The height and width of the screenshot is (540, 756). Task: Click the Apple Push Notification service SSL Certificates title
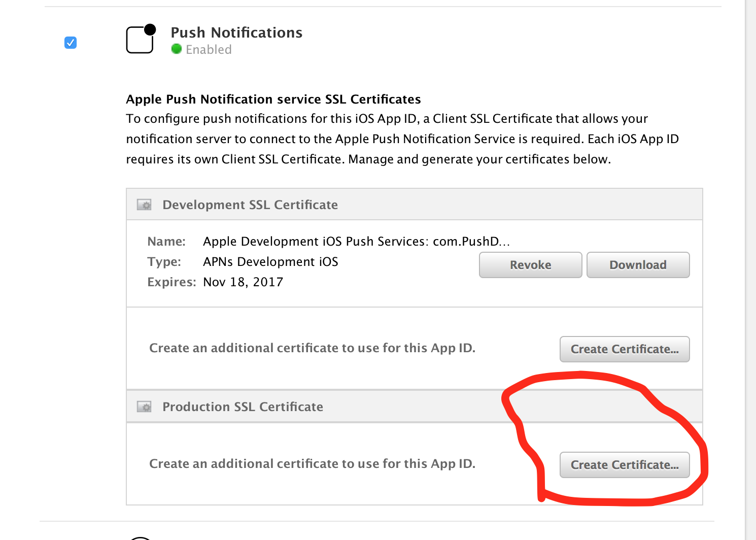pos(273,99)
